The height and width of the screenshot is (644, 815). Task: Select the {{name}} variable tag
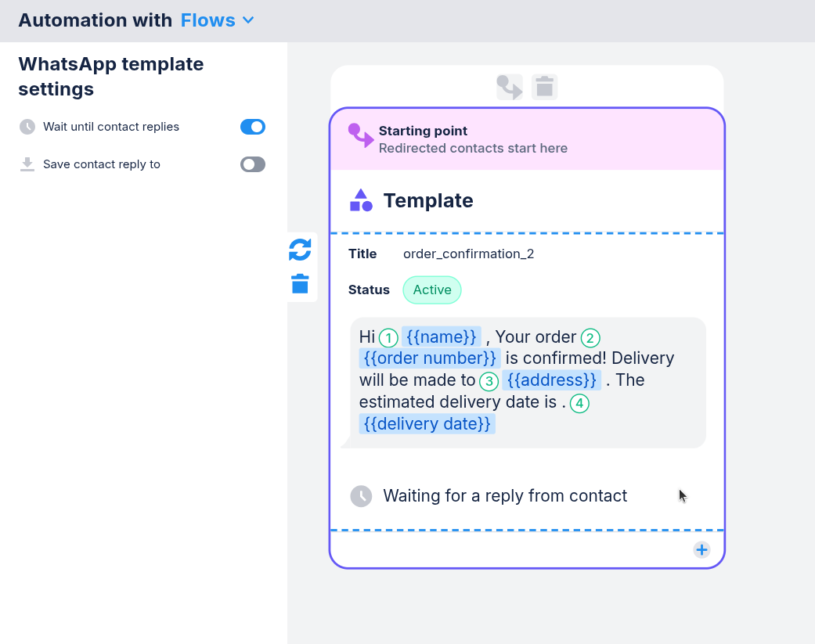(442, 337)
